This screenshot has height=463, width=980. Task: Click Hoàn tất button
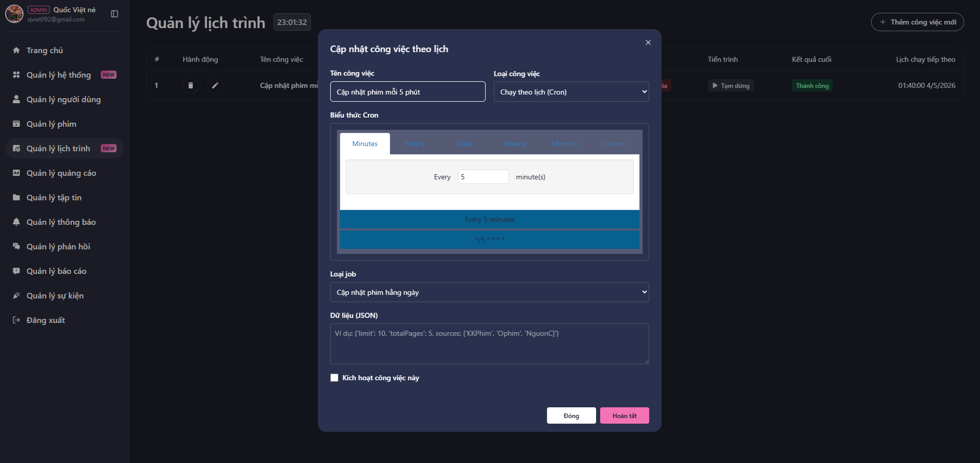(x=625, y=415)
